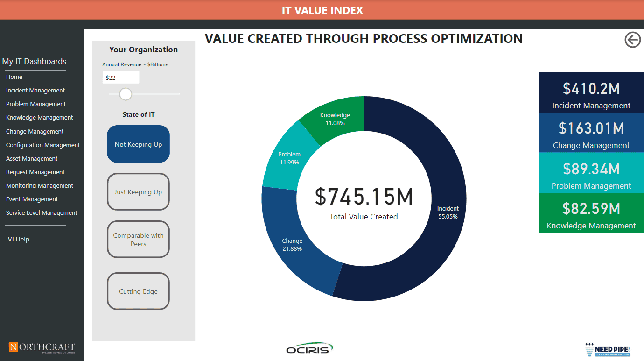Navigate to Service Level Management
This screenshot has width=644, height=361.
click(42, 213)
